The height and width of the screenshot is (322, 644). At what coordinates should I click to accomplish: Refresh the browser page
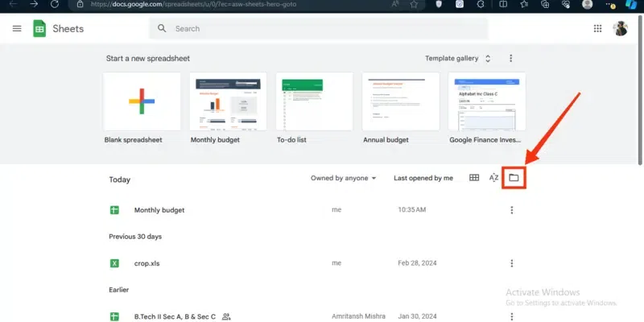tap(54, 4)
